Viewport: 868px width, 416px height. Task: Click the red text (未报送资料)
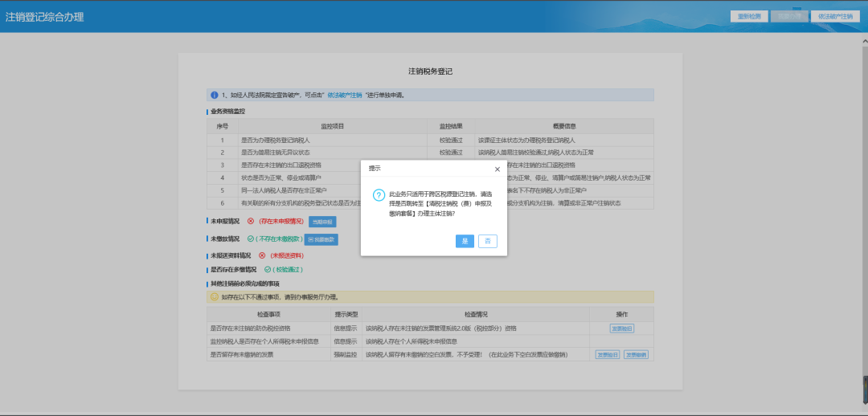287,255
